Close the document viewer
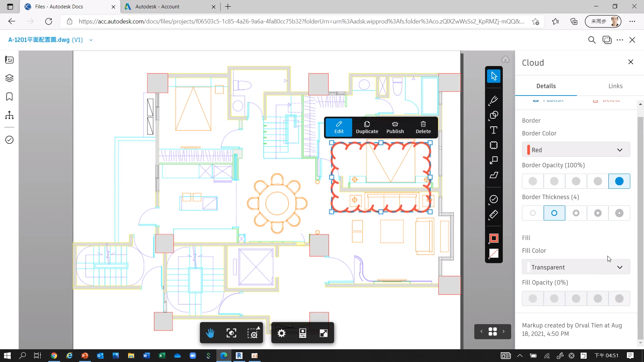 (x=632, y=40)
